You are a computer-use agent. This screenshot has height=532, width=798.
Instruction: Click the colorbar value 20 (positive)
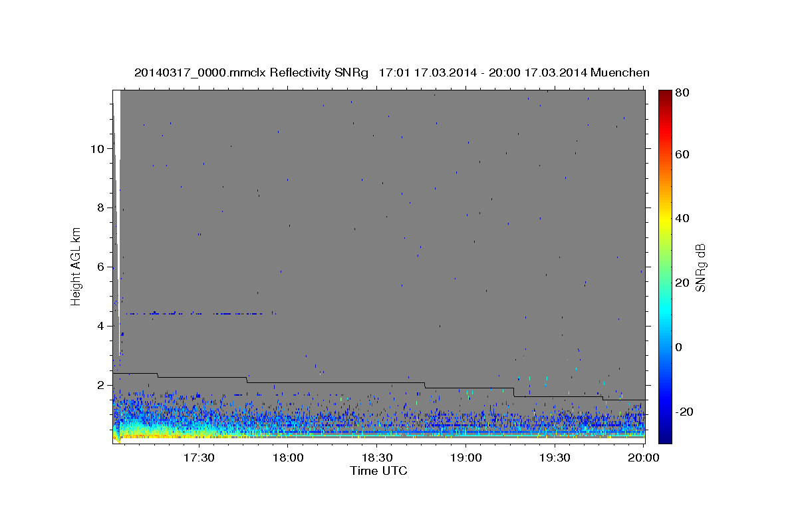682,283
